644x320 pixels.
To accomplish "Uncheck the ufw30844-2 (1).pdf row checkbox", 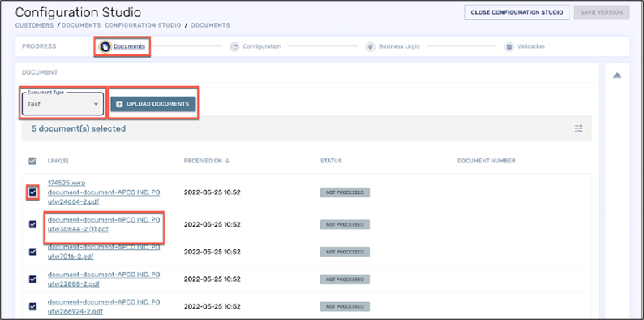I will [33, 224].
